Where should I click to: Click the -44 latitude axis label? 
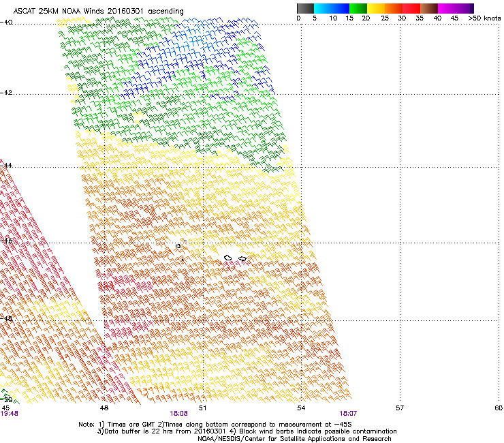6,166
